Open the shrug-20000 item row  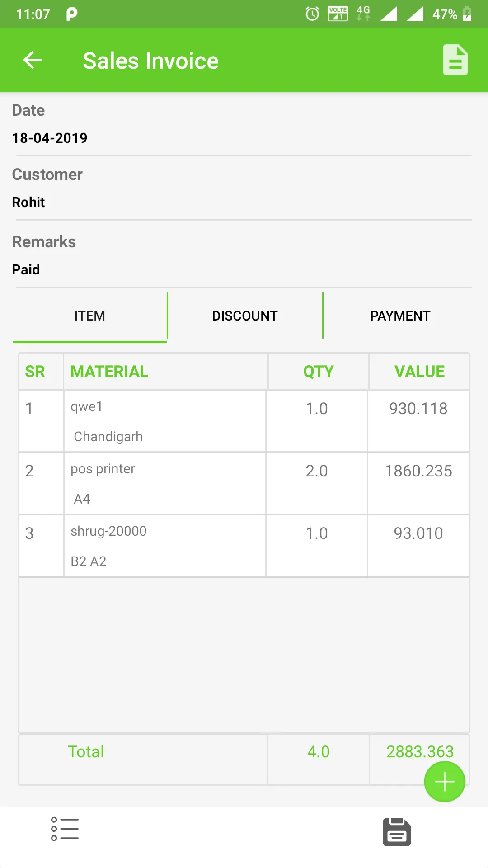pyautogui.click(x=164, y=546)
